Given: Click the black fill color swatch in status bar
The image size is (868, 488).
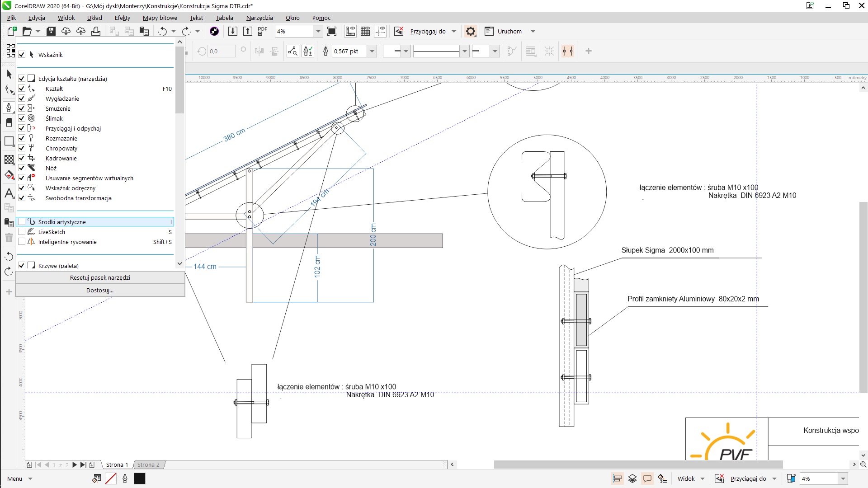Looking at the screenshot, I should click(140, 479).
